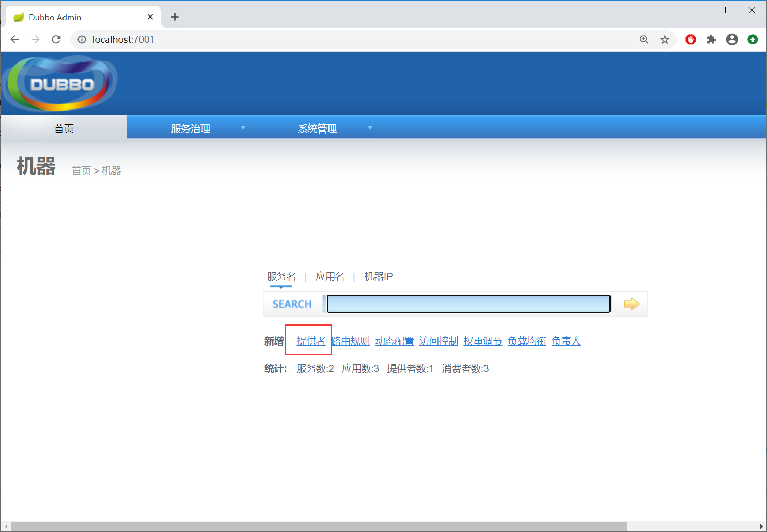Click the 动态配置 link
This screenshot has height=532, width=767.
(395, 341)
